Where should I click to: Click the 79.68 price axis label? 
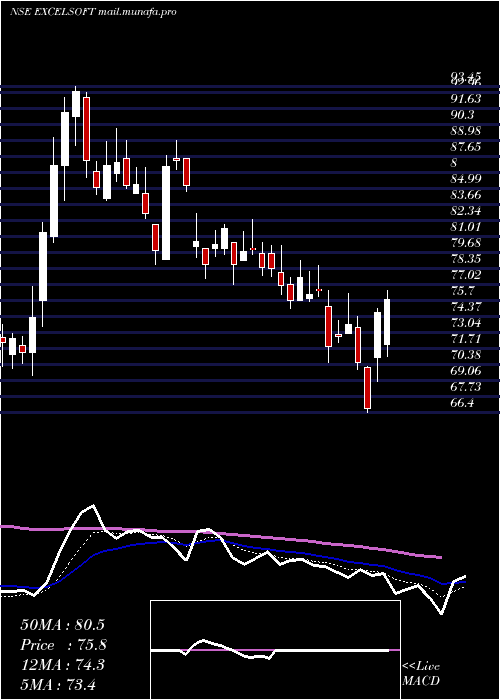(466, 243)
